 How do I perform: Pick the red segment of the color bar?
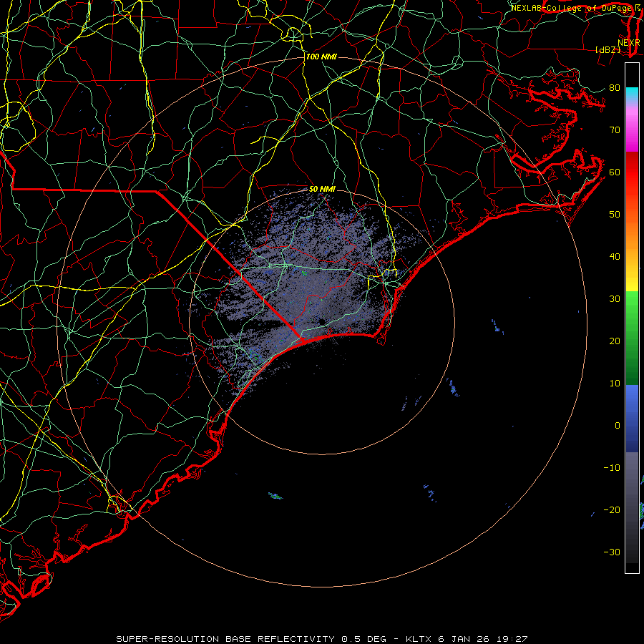tap(632, 172)
